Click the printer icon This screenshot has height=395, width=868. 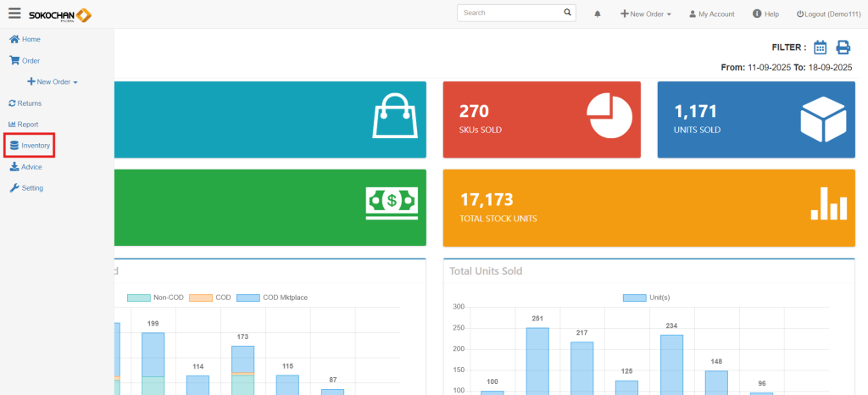click(x=843, y=47)
